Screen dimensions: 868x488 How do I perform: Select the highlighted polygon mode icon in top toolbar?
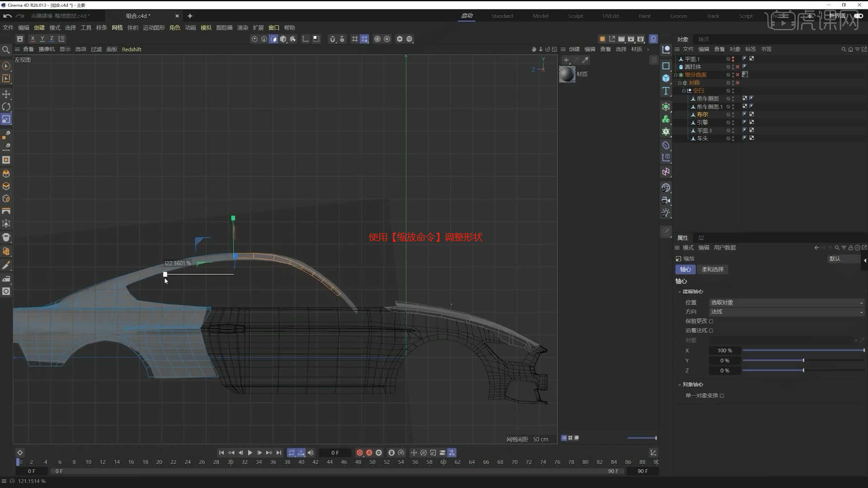[274, 39]
